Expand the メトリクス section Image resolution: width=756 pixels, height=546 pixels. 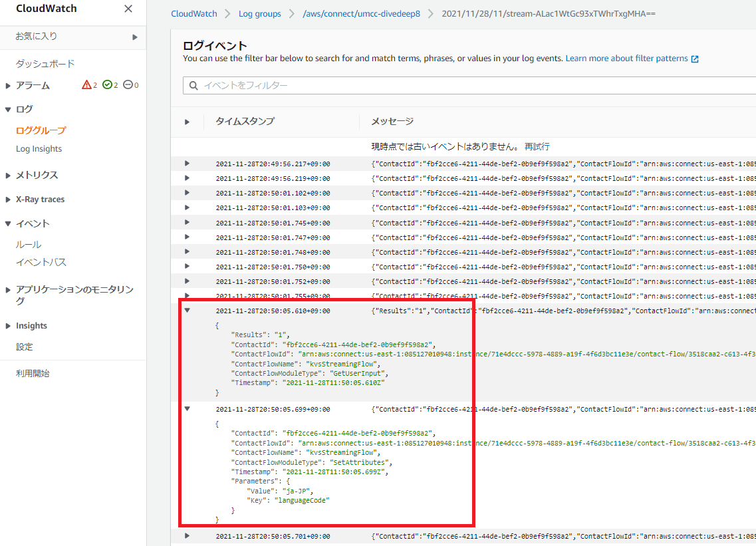click(x=8, y=176)
